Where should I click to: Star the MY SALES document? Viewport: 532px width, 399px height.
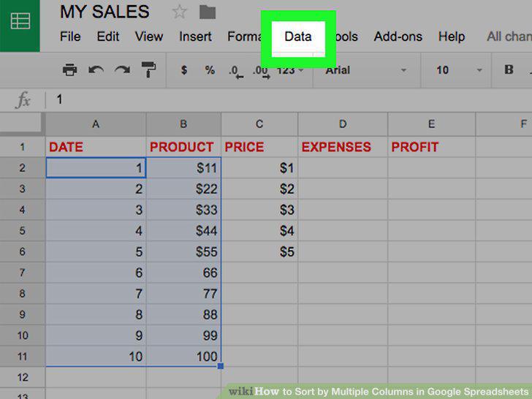[180, 12]
